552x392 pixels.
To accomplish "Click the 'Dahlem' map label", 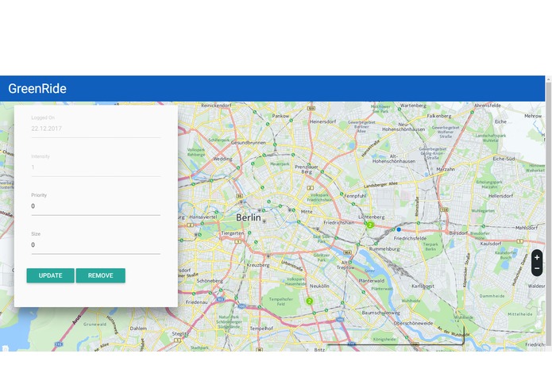I will coord(138,329).
